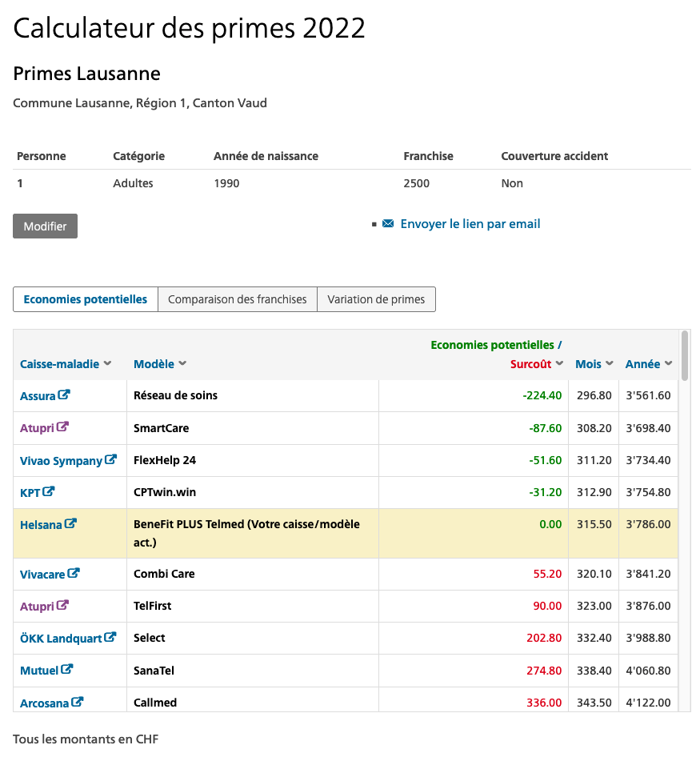Image resolution: width=700 pixels, height=757 pixels.
Task: Open the Helsana insurer link
Action: [41, 525]
